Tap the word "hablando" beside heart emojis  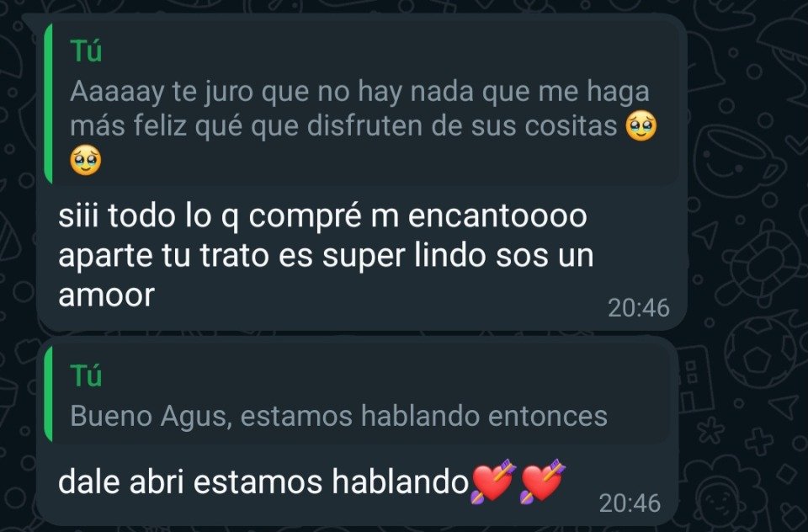399,481
